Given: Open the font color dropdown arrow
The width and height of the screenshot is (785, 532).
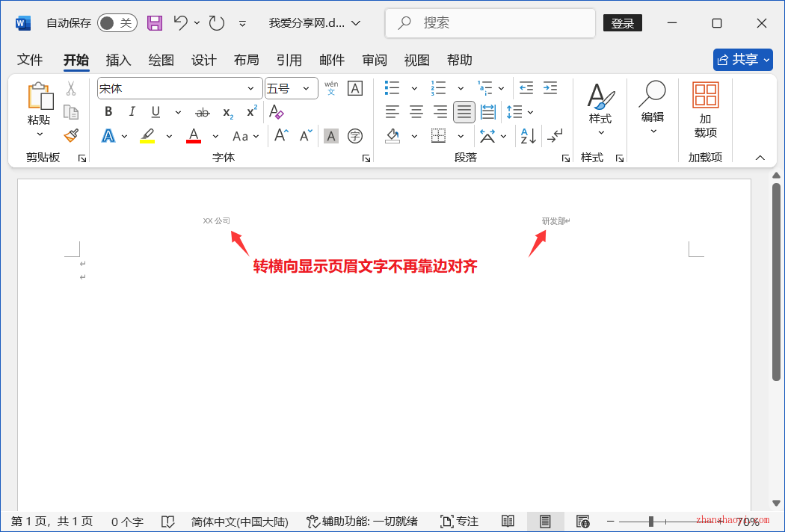Looking at the screenshot, I should pos(215,136).
